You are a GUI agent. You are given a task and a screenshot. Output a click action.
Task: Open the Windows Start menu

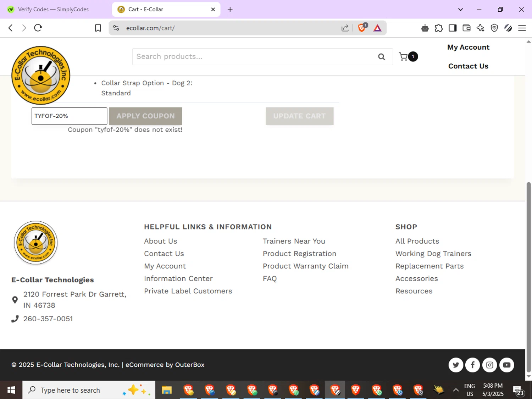point(11,390)
